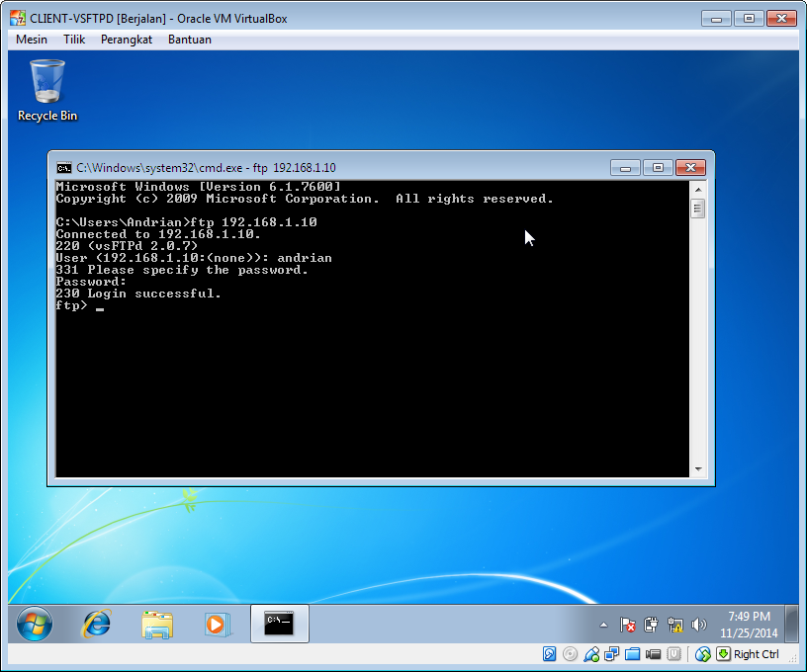Click cmd.exe window title bar icon
The image size is (807, 672).
(64, 168)
